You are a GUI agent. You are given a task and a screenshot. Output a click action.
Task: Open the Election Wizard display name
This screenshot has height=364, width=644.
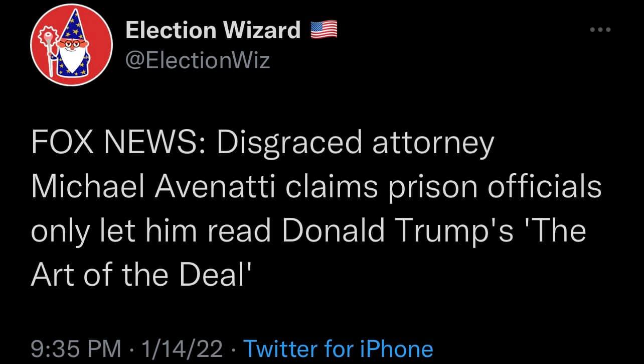tap(213, 31)
